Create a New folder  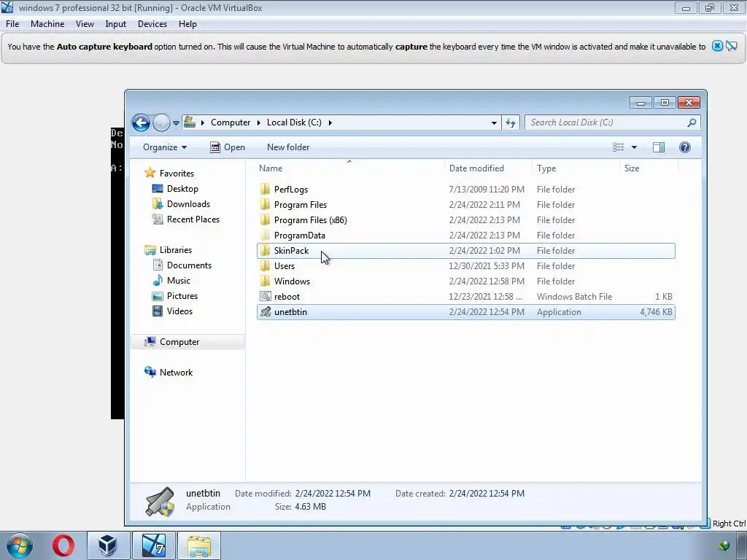(x=288, y=147)
